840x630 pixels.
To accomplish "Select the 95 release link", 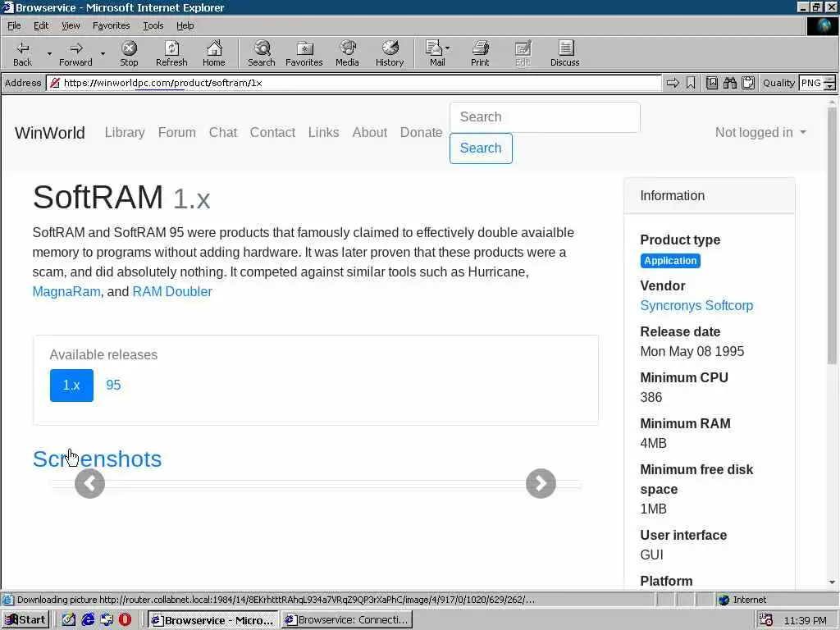I will (113, 386).
